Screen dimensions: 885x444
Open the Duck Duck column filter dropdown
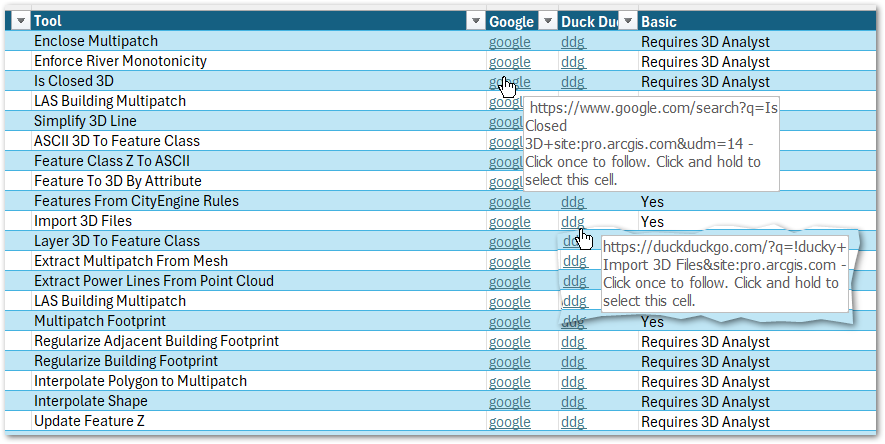[x=627, y=22]
